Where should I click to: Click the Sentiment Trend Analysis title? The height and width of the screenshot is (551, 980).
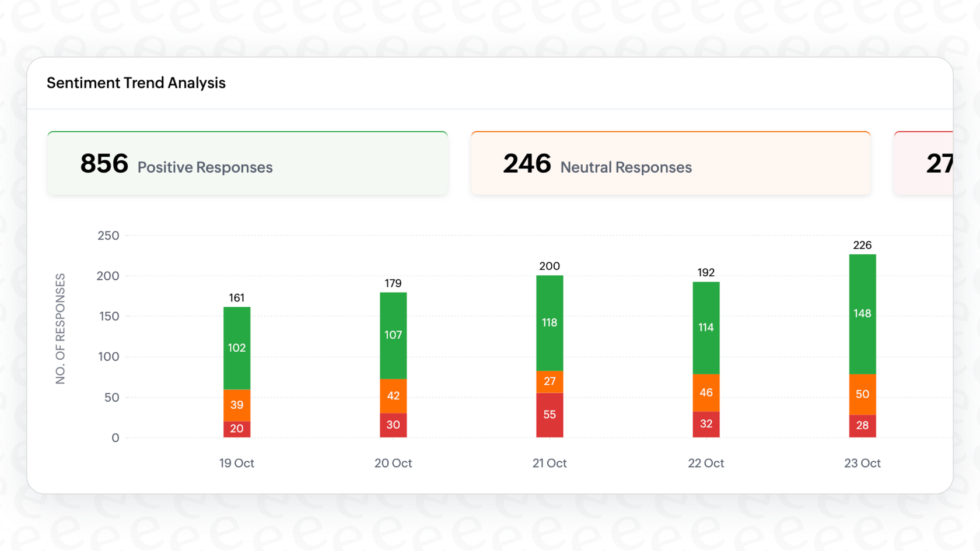click(x=136, y=83)
